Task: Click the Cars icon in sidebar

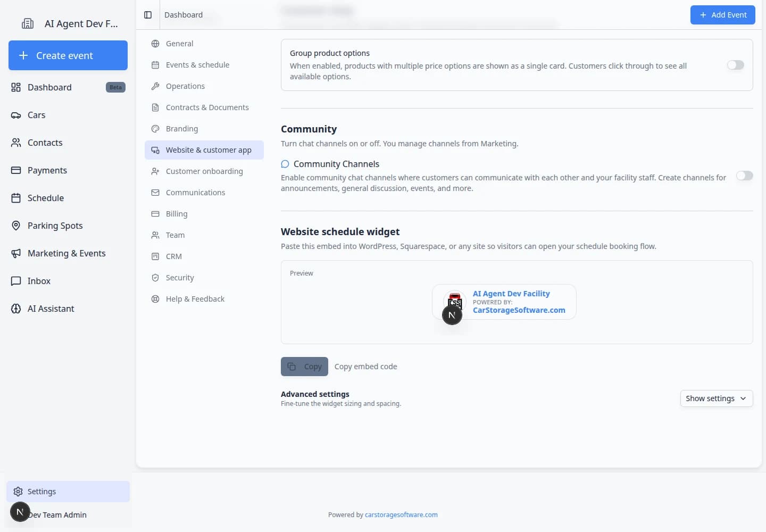Action: tap(16, 115)
